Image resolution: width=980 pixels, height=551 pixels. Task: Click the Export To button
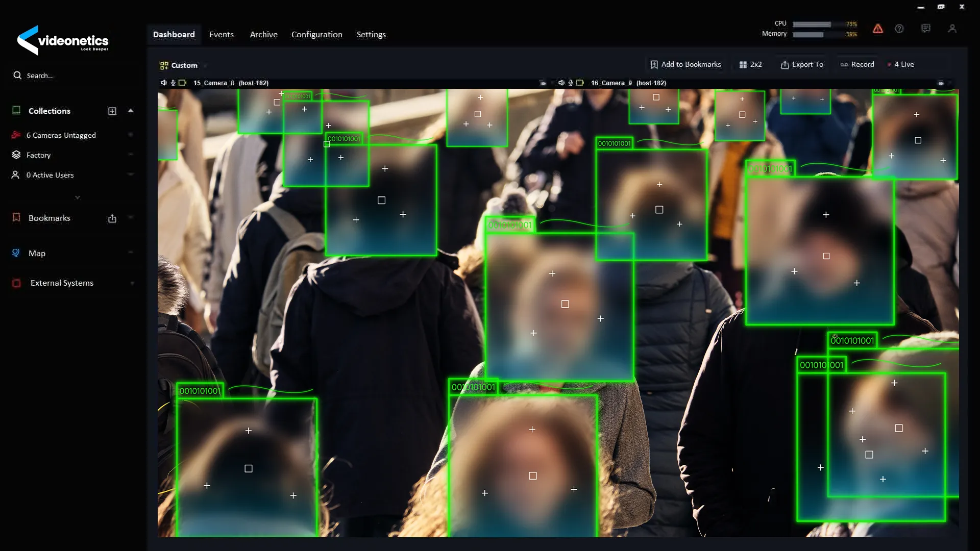(802, 65)
